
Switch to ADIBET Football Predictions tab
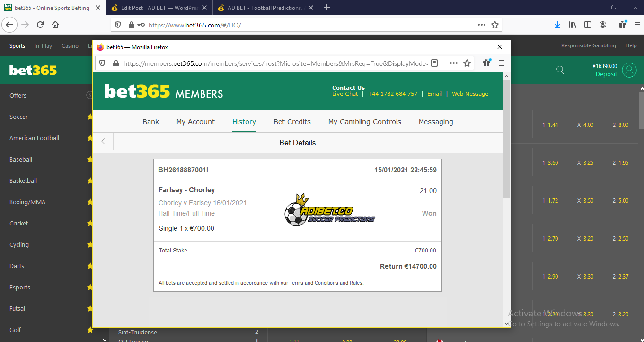click(x=267, y=8)
